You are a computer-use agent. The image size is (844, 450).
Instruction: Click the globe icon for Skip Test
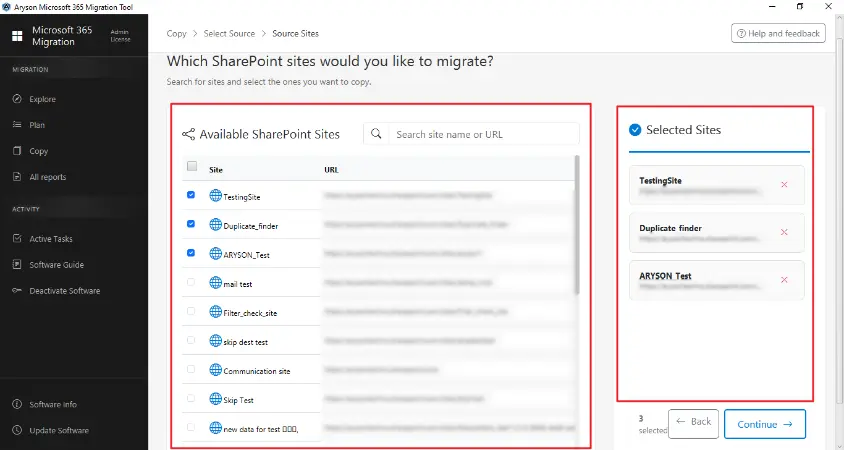(x=215, y=399)
